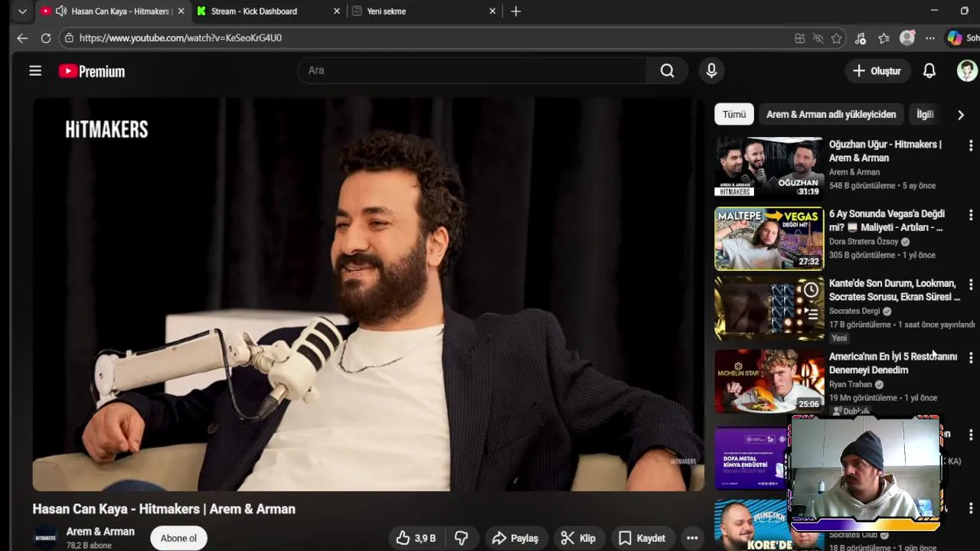The height and width of the screenshot is (551, 980).
Task: Select the Tümü filter chip
Action: pyautogui.click(x=733, y=114)
